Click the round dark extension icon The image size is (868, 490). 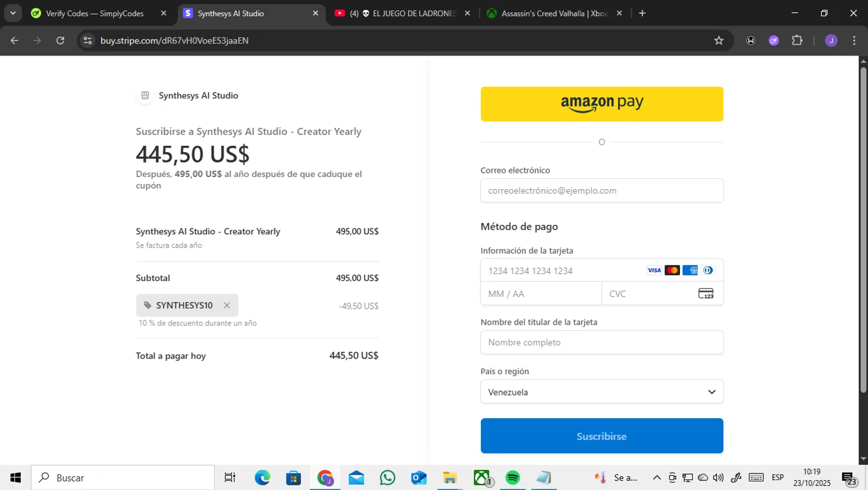(x=751, y=40)
